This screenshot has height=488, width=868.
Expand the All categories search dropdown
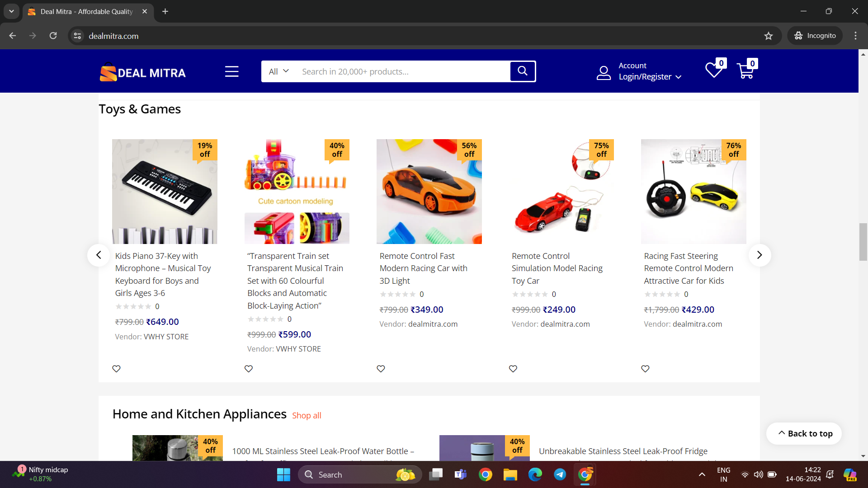(278, 71)
